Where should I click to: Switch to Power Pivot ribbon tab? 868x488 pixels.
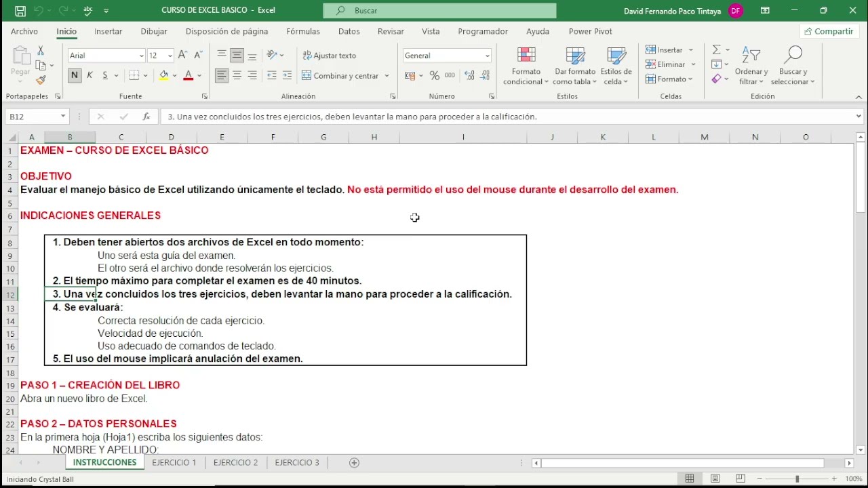tap(590, 31)
